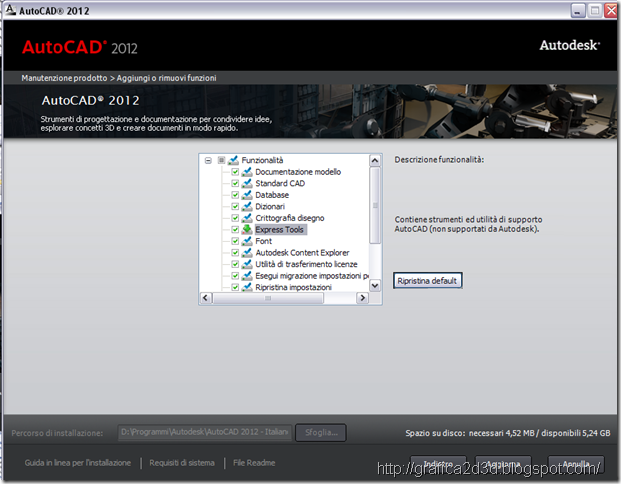
Task: Click the Autodesk Content Explorer icon
Action: coord(247,252)
